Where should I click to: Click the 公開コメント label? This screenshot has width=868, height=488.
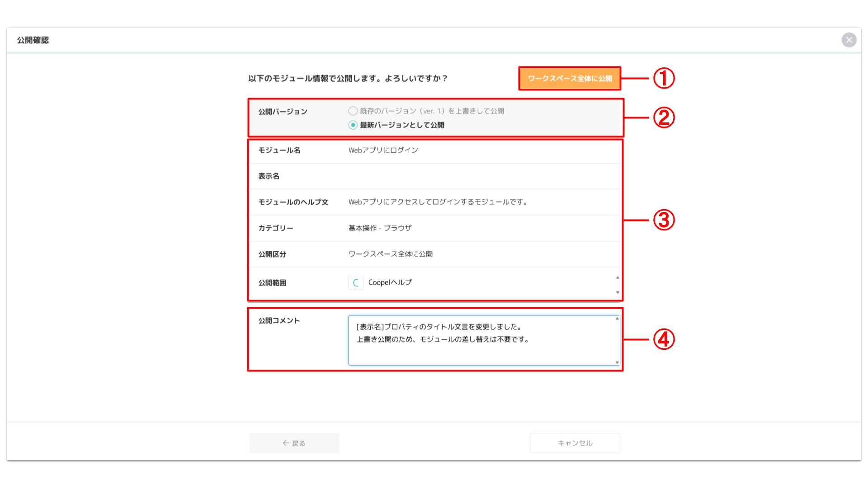(279, 320)
